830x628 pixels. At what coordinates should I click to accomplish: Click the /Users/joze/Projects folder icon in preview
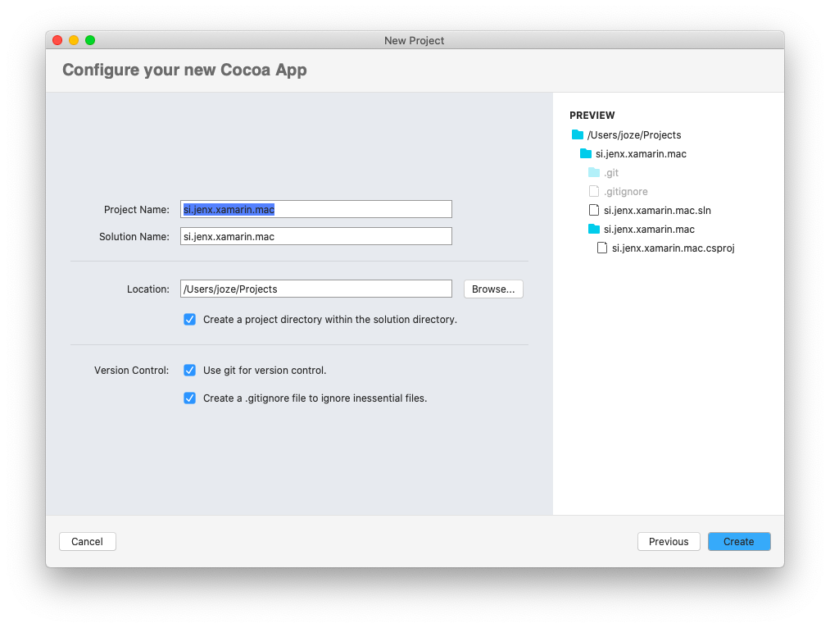click(577, 134)
